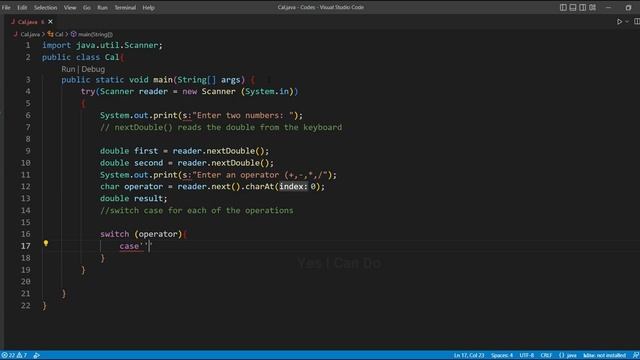Toggle the primary side bar layout icon
Screen dimensions: 640x360
point(563,7)
